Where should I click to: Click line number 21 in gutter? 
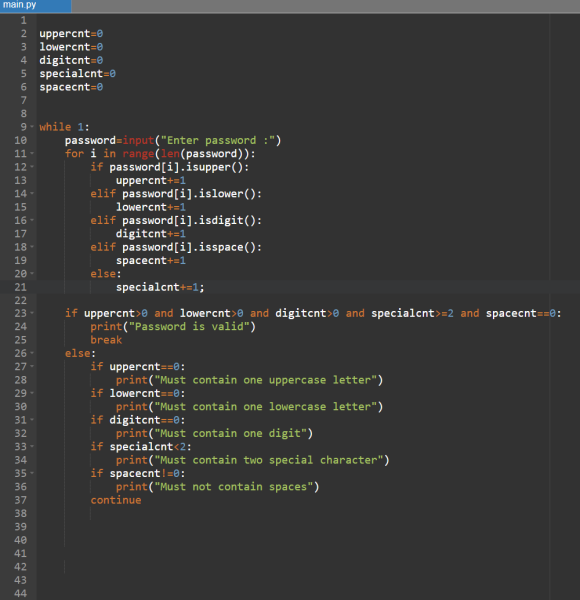(x=21, y=287)
